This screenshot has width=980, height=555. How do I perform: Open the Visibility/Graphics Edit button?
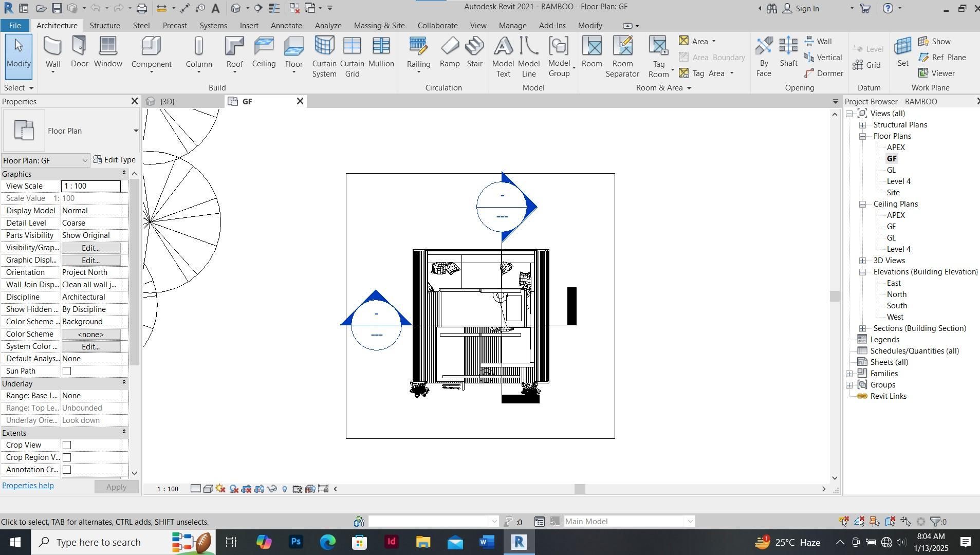tap(91, 248)
